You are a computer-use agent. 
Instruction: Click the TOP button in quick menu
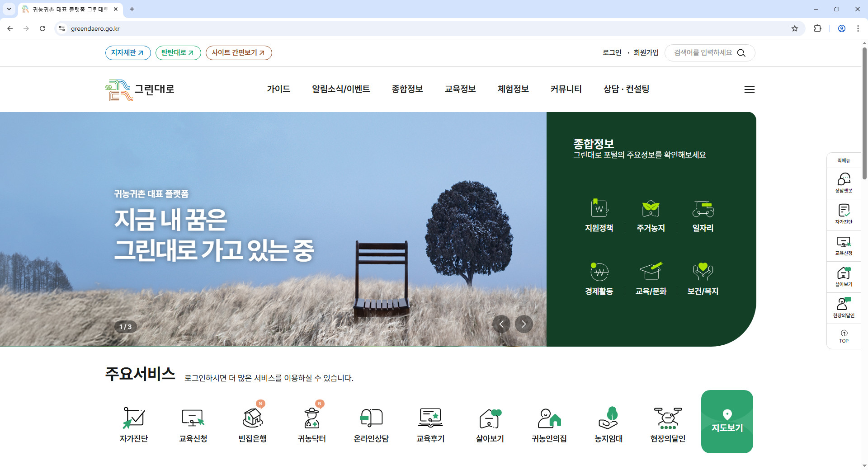(x=844, y=337)
